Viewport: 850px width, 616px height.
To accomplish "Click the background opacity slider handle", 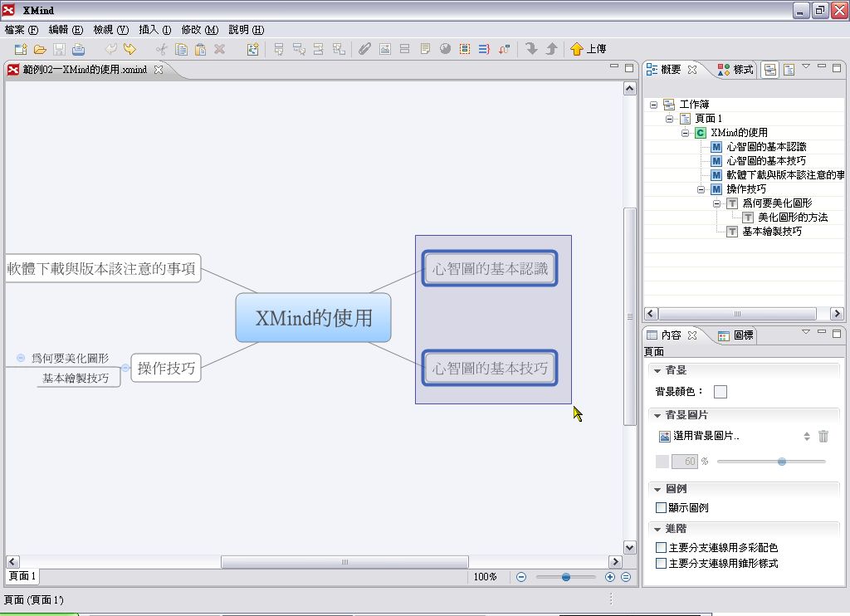I will [x=782, y=462].
